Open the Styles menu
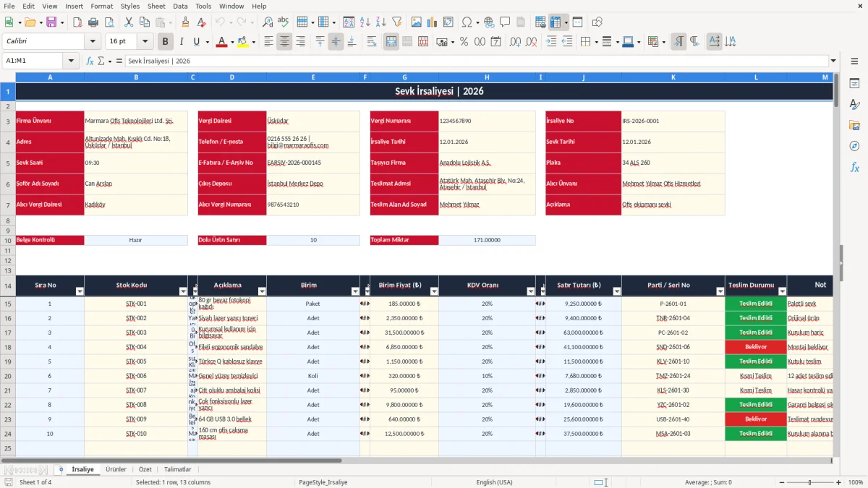The height and width of the screenshot is (488, 868). coord(130,6)
